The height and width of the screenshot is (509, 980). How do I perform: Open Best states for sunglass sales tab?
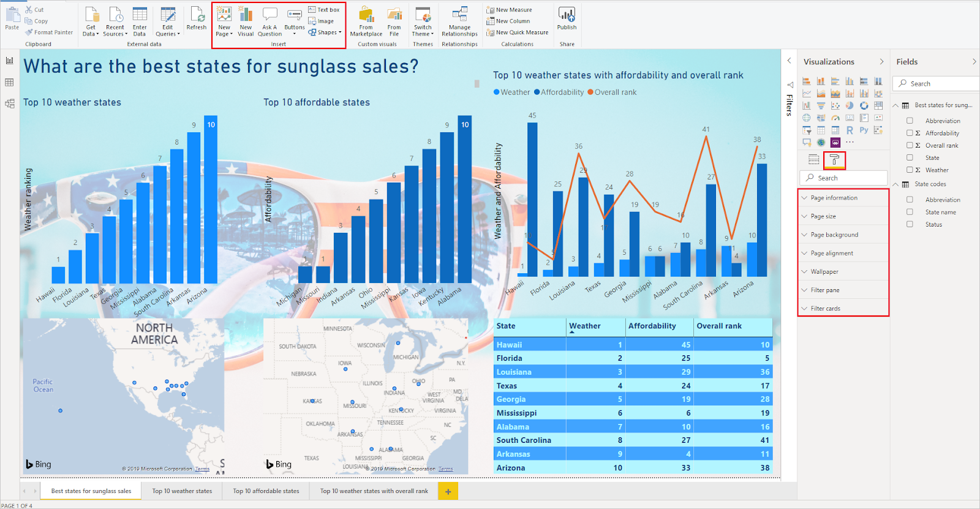click(91, 491)
